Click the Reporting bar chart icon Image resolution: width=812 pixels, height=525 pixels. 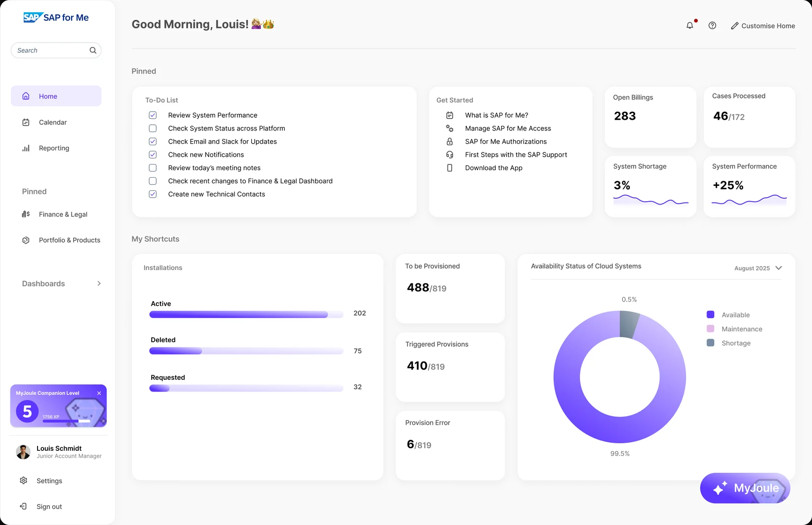pyautogui.click(x=26, y=148)
